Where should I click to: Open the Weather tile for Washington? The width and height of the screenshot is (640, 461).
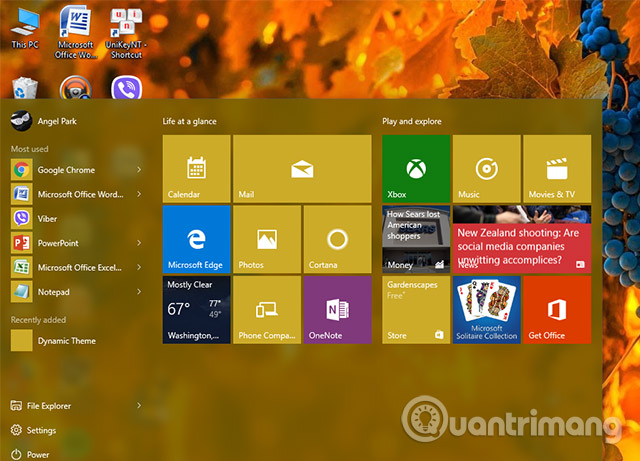[x=196, y=310]
